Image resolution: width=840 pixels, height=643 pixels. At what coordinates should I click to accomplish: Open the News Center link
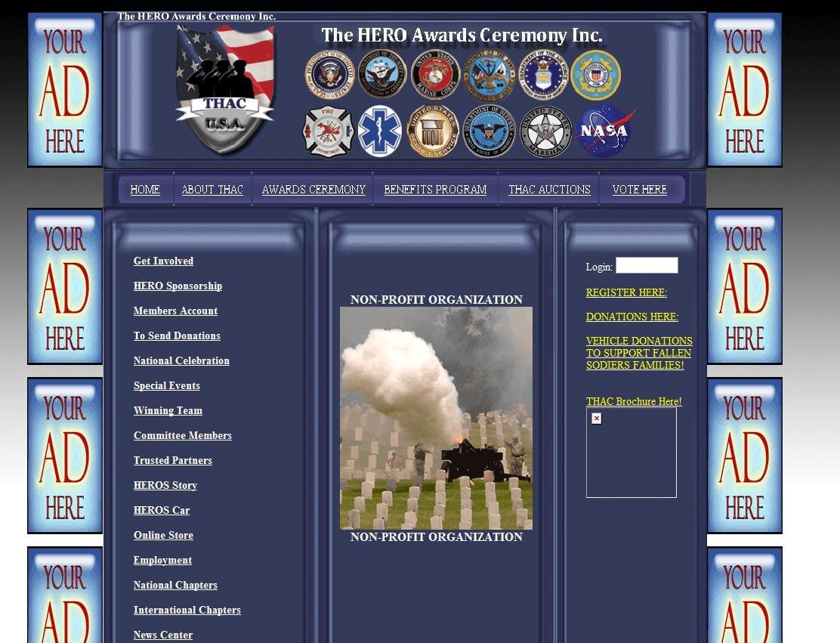coord(163,635)
